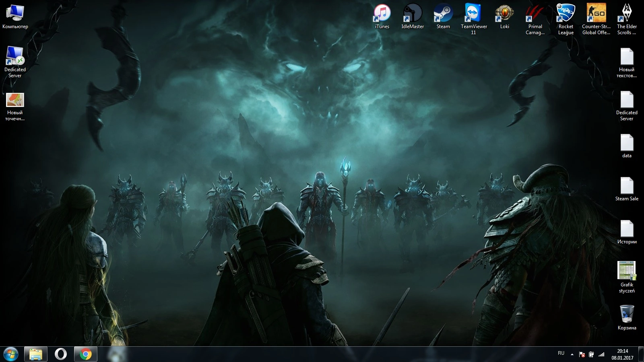The width and height of the screenshot is (644, 362).
Task: Open the Windows Start menu
Action: click(11, 354)
